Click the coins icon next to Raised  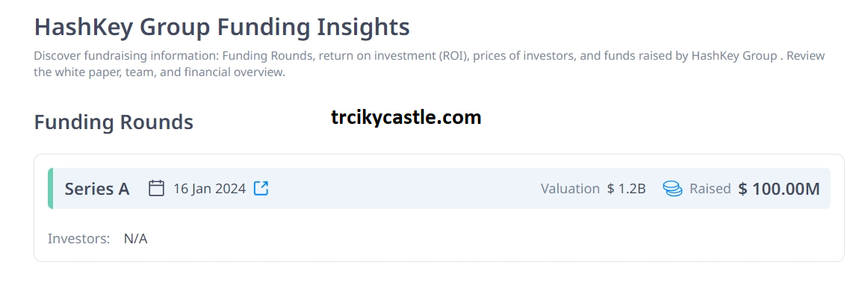(672, 189)
